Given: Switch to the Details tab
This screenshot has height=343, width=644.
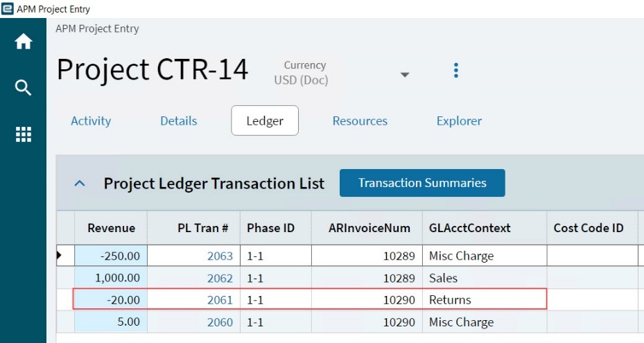Looking at the screenshot, I should click(x=179, y=121).
